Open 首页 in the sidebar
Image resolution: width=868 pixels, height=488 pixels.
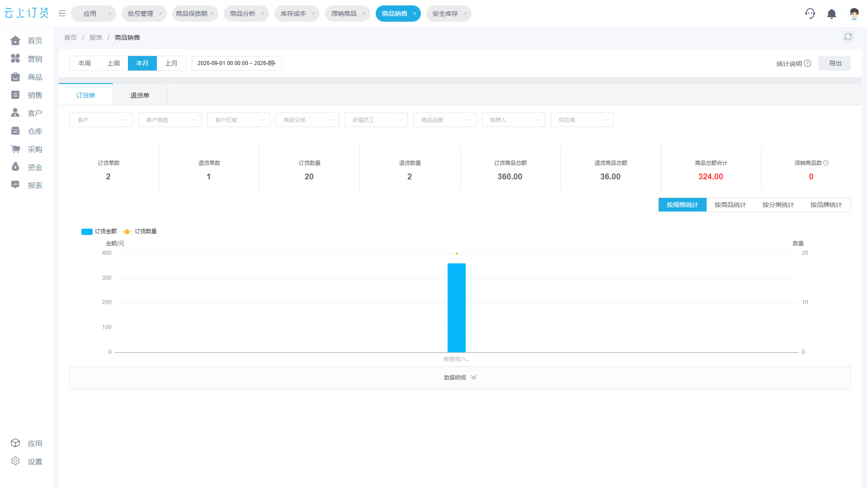tap(27, 41)
